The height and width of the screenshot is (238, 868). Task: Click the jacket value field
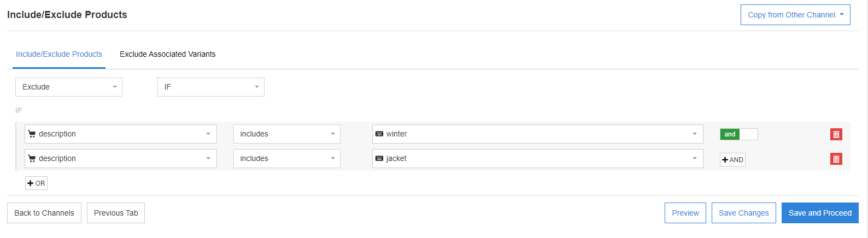tap(537, 158)
